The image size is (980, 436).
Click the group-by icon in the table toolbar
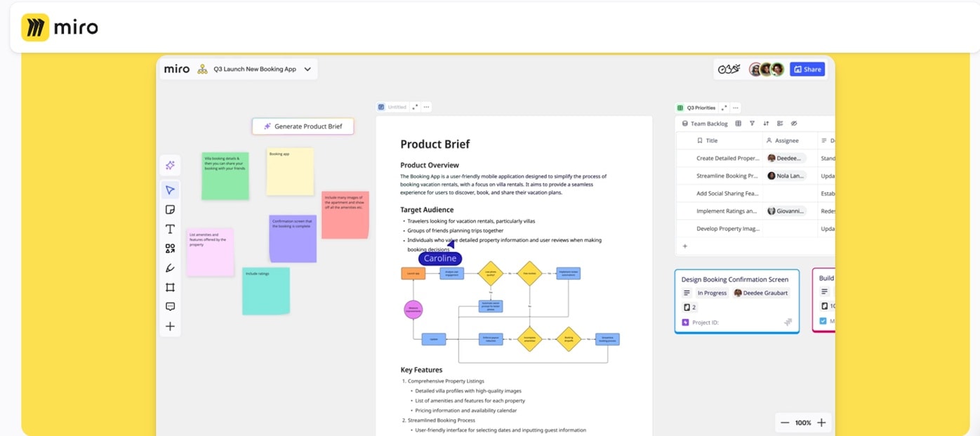[x=780, y=124]
